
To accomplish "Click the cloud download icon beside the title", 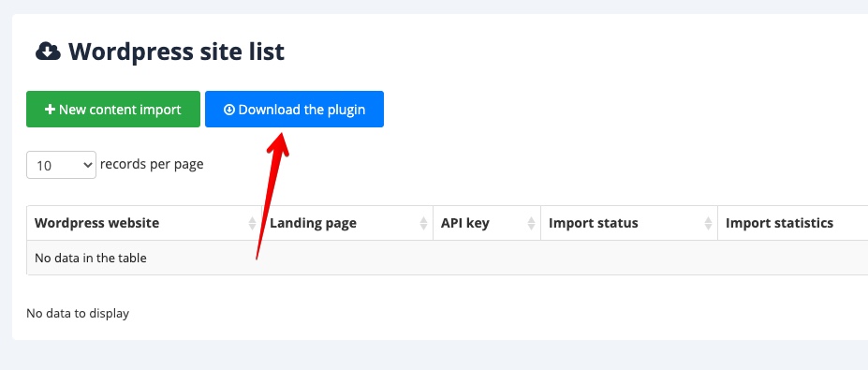I will coord(48,52).
